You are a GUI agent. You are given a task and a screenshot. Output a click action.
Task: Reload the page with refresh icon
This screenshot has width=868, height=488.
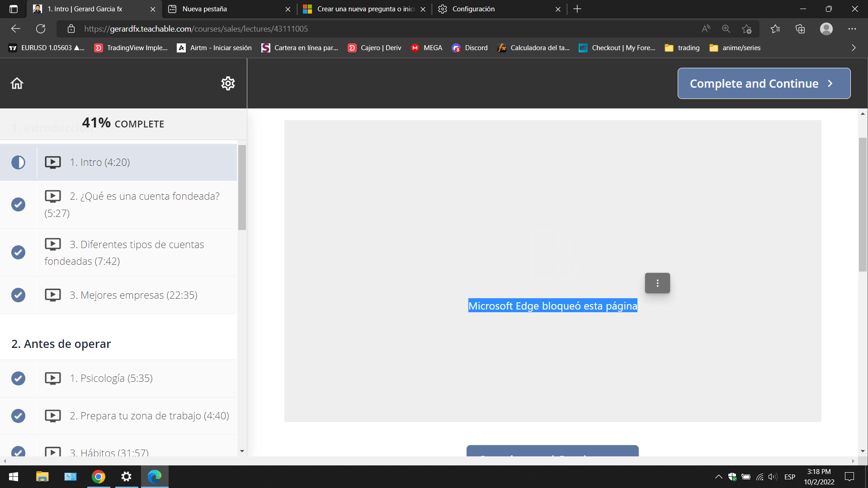point(41,29)
